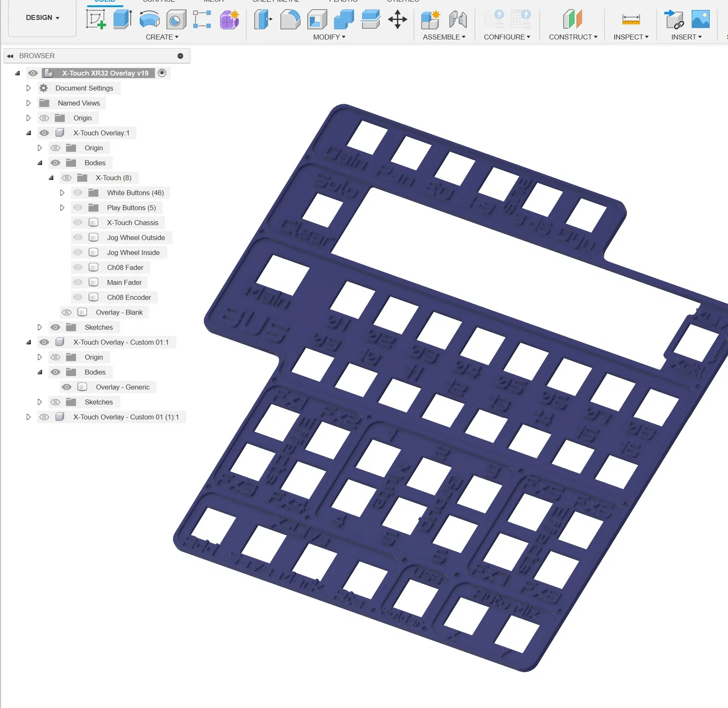Open the DESIGN workspace dropdown
The height and width of the screenshot is (708, 728).
click(x=42, y=18)
